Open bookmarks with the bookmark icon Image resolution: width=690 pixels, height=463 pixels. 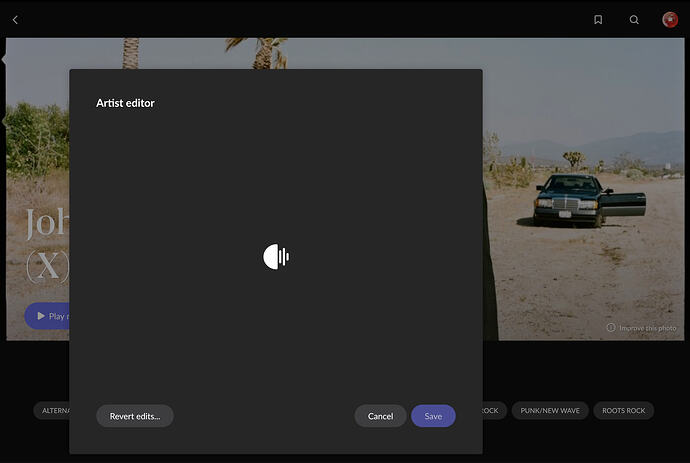598,20
